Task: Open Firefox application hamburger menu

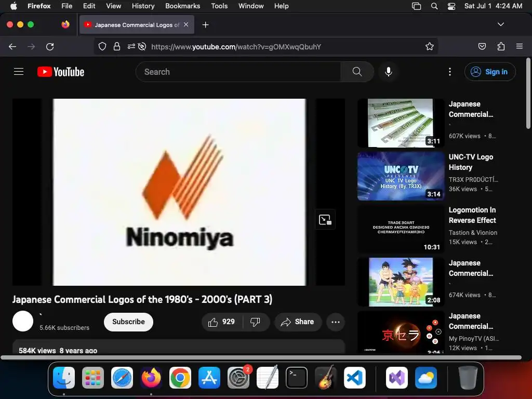Action: (520, 46)
